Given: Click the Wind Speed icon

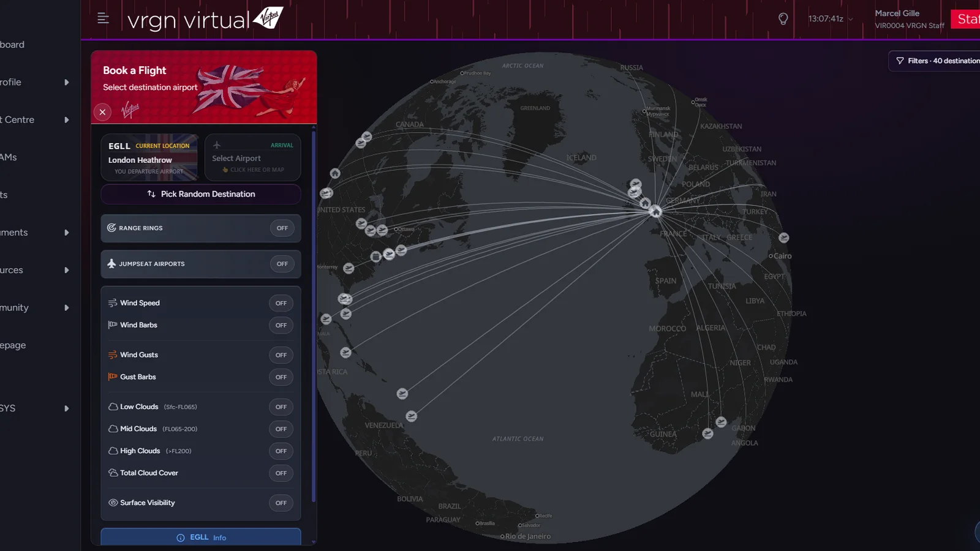Looking at the screenshot, I should click(x=113, y=303).
